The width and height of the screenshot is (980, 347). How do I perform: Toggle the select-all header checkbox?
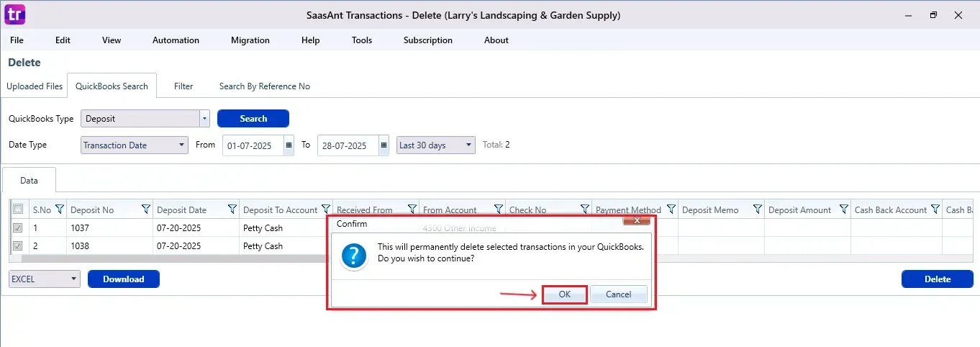click(18, 209)
